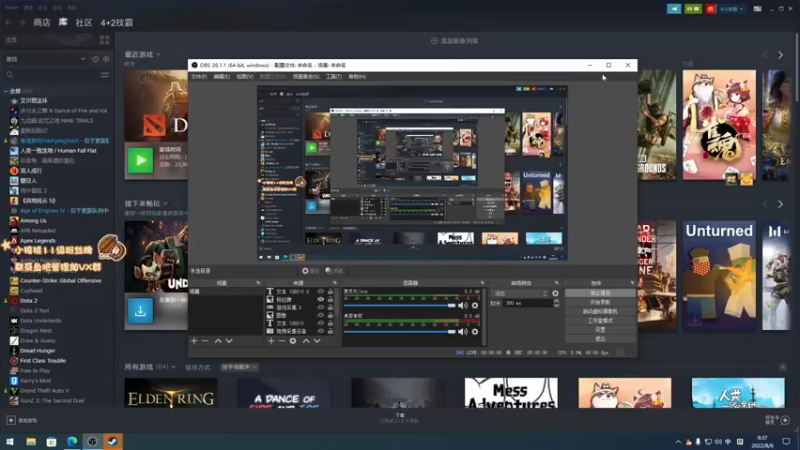Click 启动虚拟摄像机 button in OBS

(600, 312)
